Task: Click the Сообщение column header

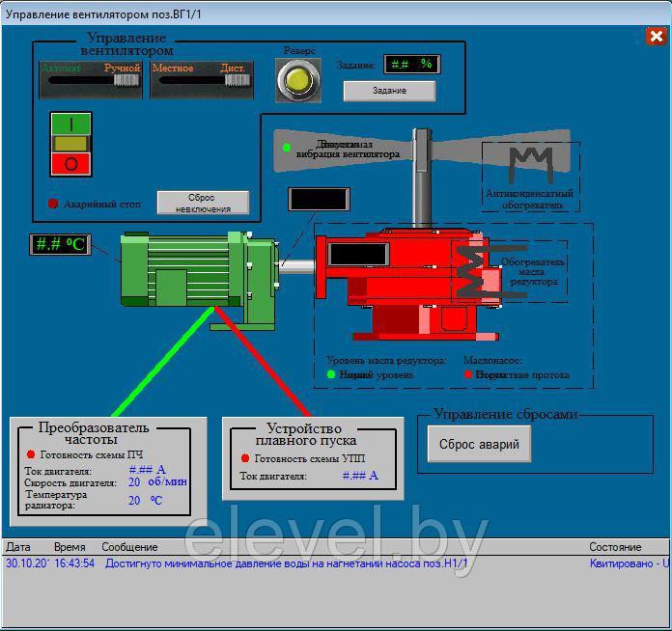Action: [x=130, y=547]
